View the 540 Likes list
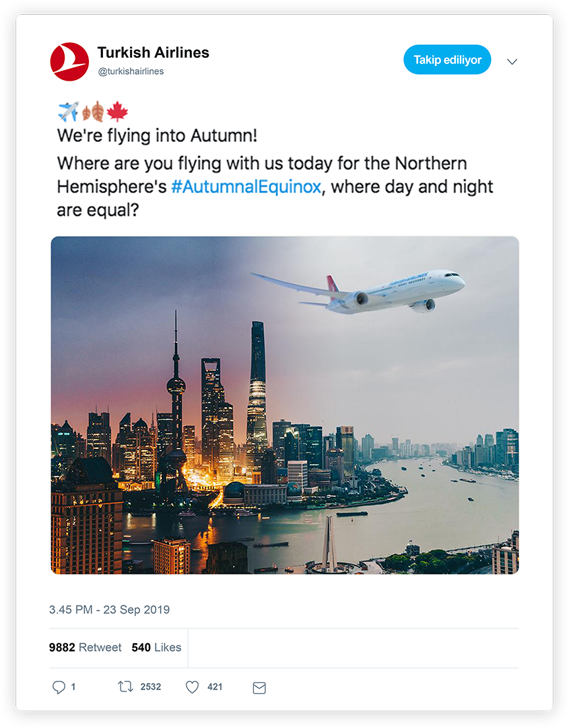The height and width of the screenshot is (728, 569). [x=156, y=647]
